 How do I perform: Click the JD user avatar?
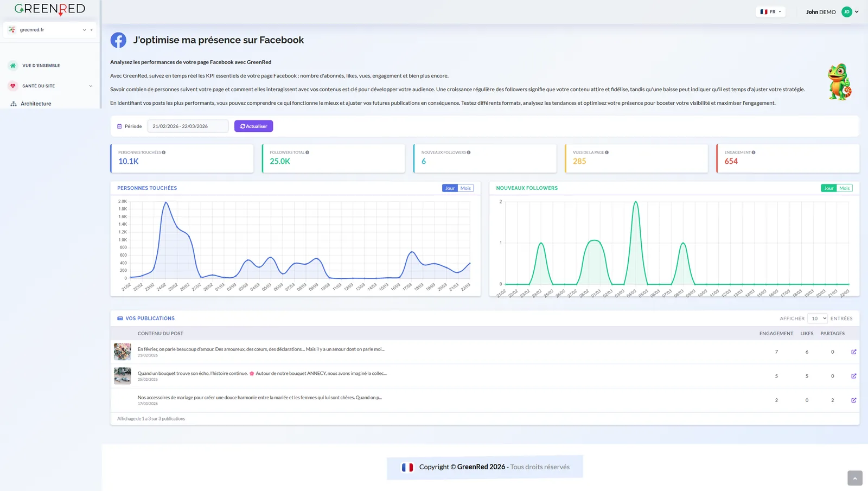(846, 12)
